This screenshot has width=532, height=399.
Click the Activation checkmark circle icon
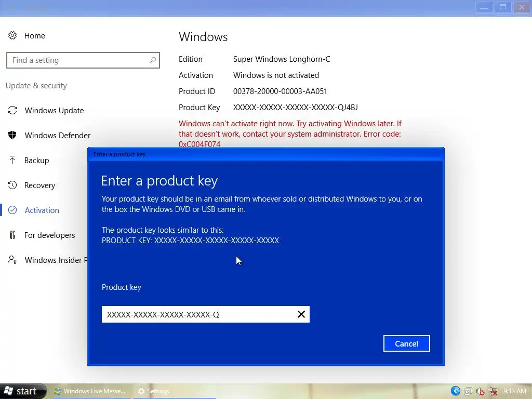coord(12,210)
